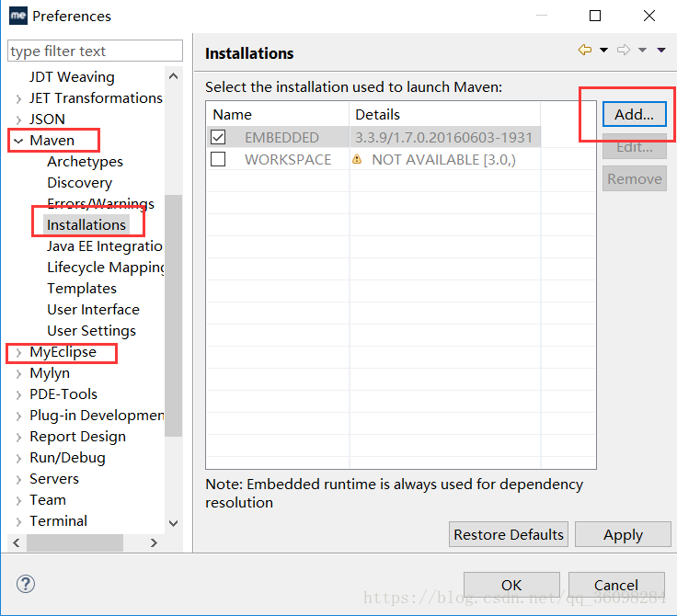Screen dimensions: 677x616
Task: Click Restore Defaults button
Action: (509, 534)
